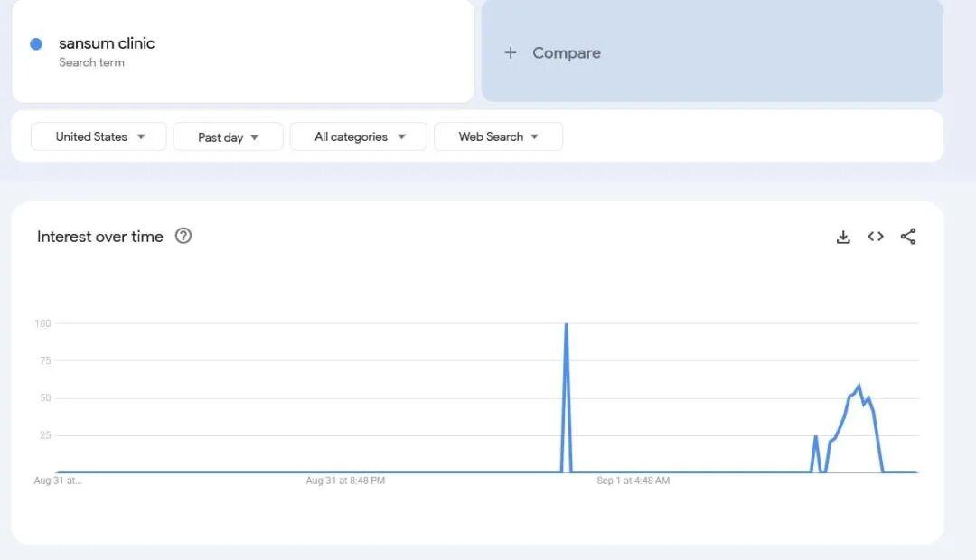The width and height of the screenshot is (976, 560).
Task: Add a comparison term via Compare
Action: pos(567,53)
